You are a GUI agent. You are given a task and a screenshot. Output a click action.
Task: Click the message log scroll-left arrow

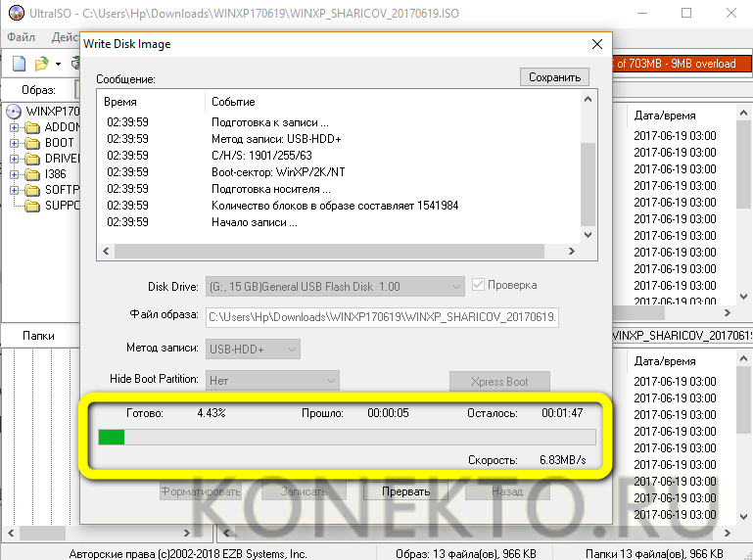(106, 251)
